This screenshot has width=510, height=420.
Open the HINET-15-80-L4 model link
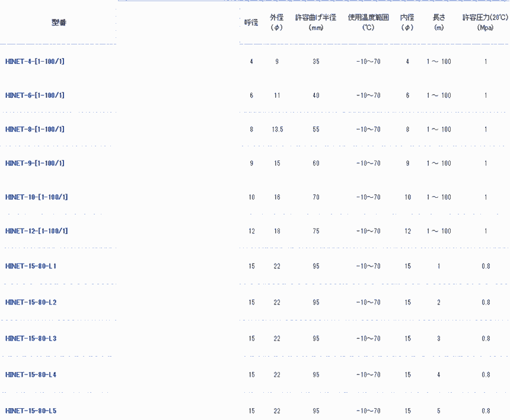31,375
